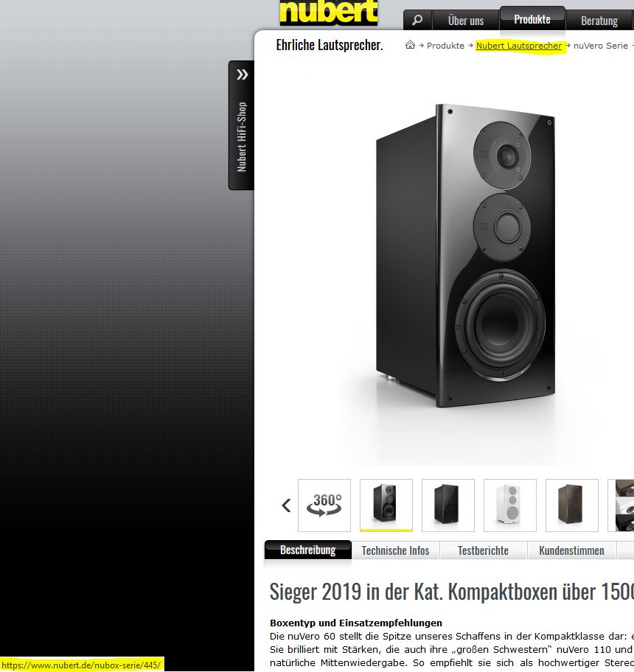Click the Produkte breadcrumb link
The height and width of the screenshot is (672, 634).
tap(445, 46)
